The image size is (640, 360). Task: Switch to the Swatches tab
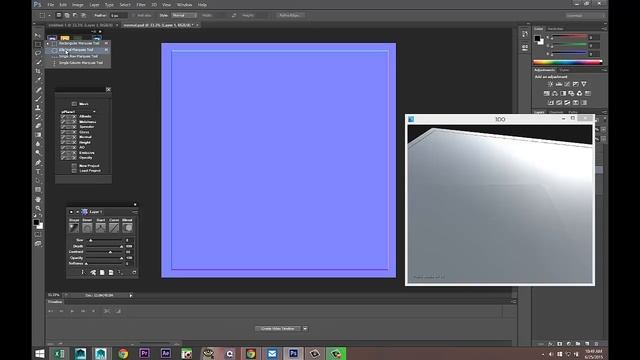pos(556,29)
